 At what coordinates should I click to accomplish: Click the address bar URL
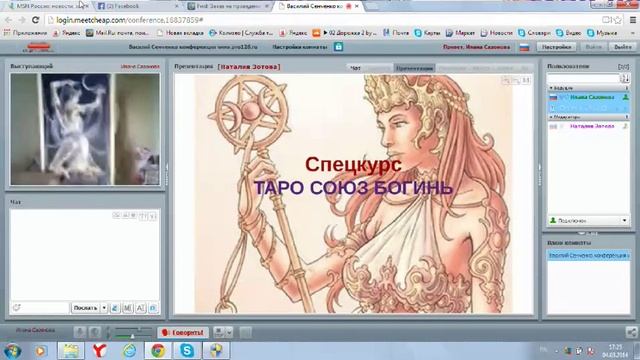click(129, 20)
